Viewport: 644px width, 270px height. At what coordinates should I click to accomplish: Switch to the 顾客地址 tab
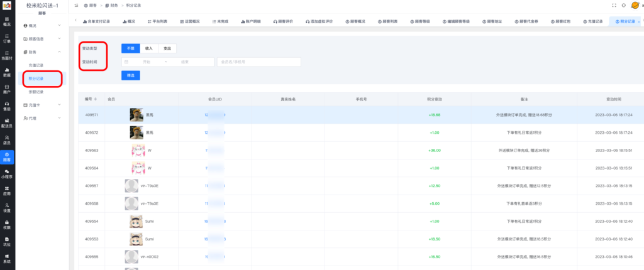coord(492,21)
